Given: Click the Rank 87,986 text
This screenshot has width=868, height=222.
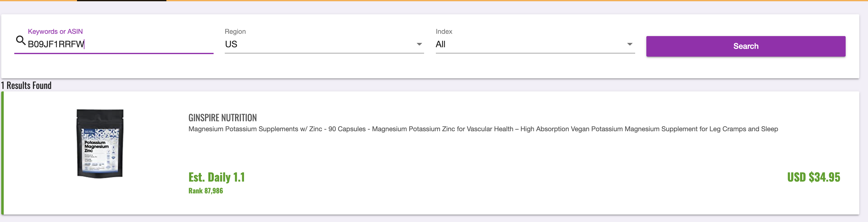Looking at the screenshot, I should (x=206, y=191).
